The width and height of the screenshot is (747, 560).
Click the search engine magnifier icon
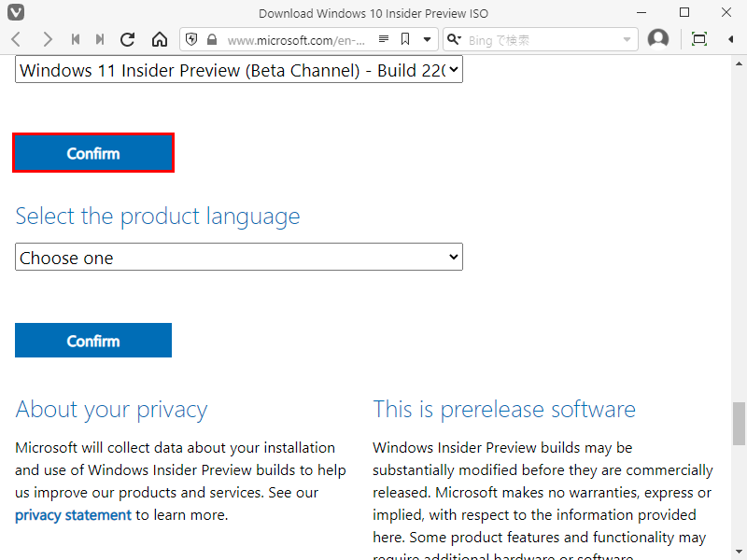click(x=454, y=39)
